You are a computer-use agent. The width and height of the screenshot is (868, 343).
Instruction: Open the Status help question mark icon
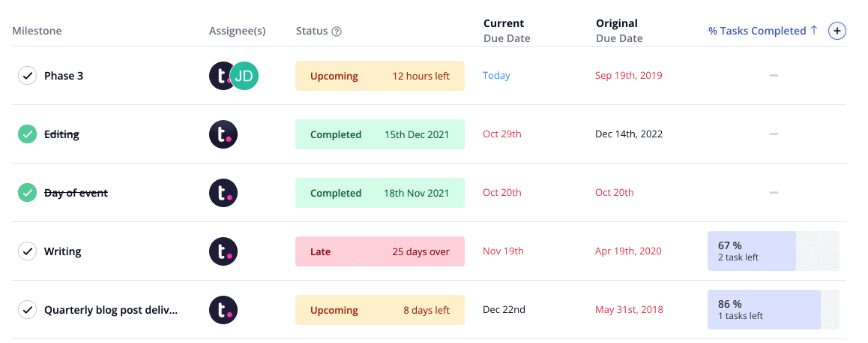337,32
